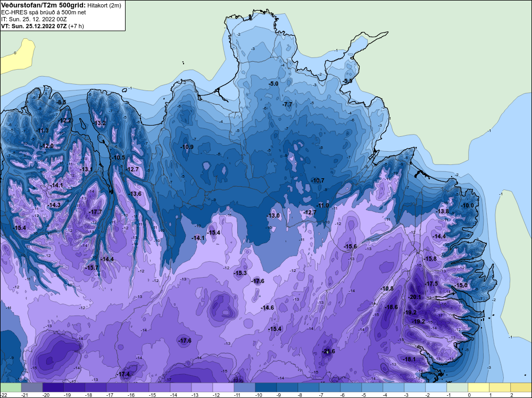Viewport: 532px width, 398px height.
Task: Click the '2' label in the color legend
Action: tap(512, 395)
